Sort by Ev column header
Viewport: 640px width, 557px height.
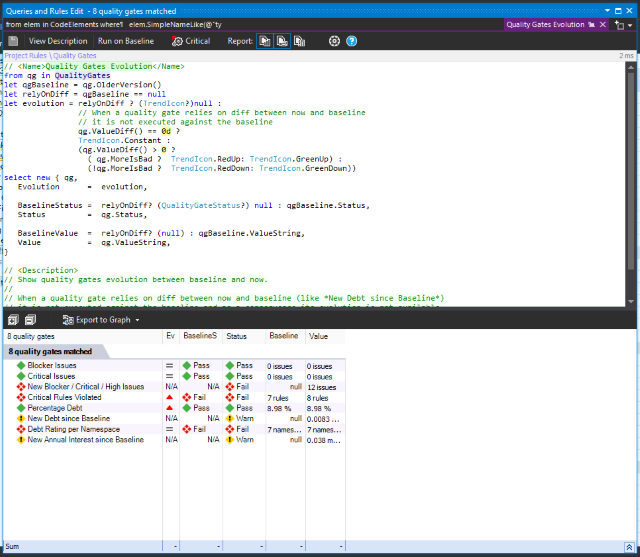coord(171,336)
